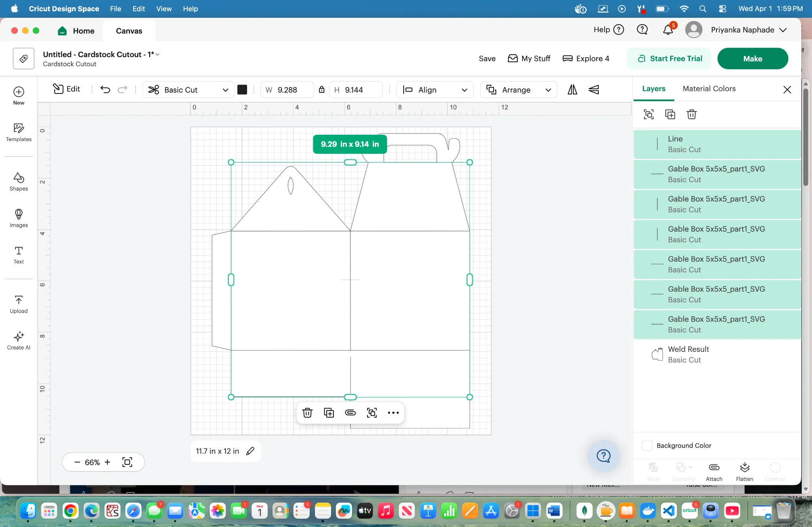Flip selection horizontally
The height and width of the screenshot is (527, 812).
(572, 90)
